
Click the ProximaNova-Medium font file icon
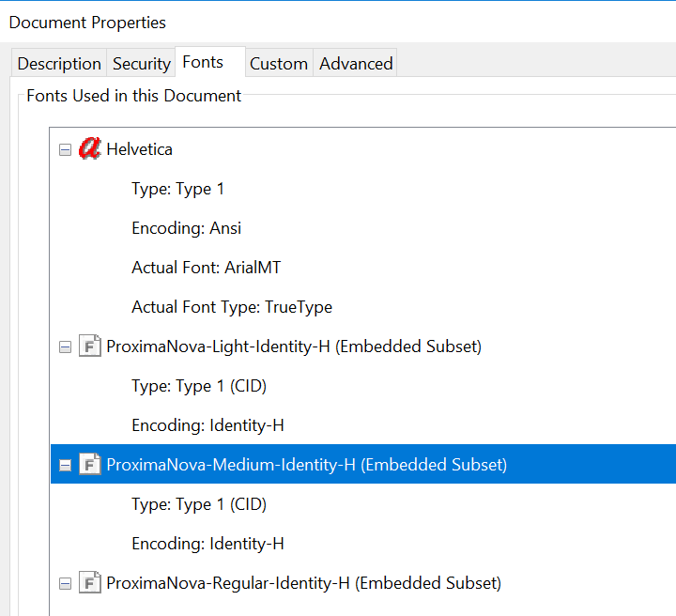(90, 464)
